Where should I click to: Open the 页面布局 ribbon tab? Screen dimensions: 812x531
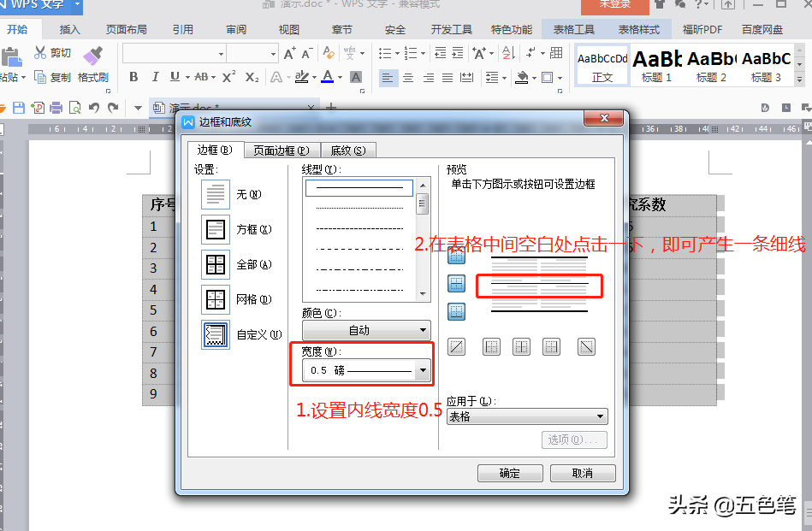(127, 30)
